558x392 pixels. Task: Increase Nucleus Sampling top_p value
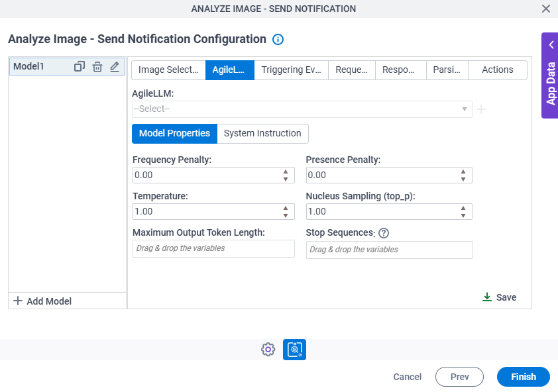(463, 208)
